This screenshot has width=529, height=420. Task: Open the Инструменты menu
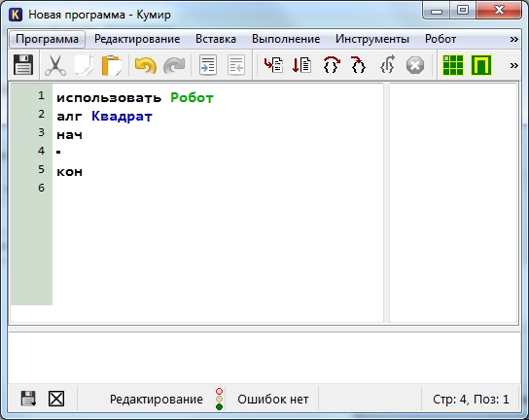[372, 39]
